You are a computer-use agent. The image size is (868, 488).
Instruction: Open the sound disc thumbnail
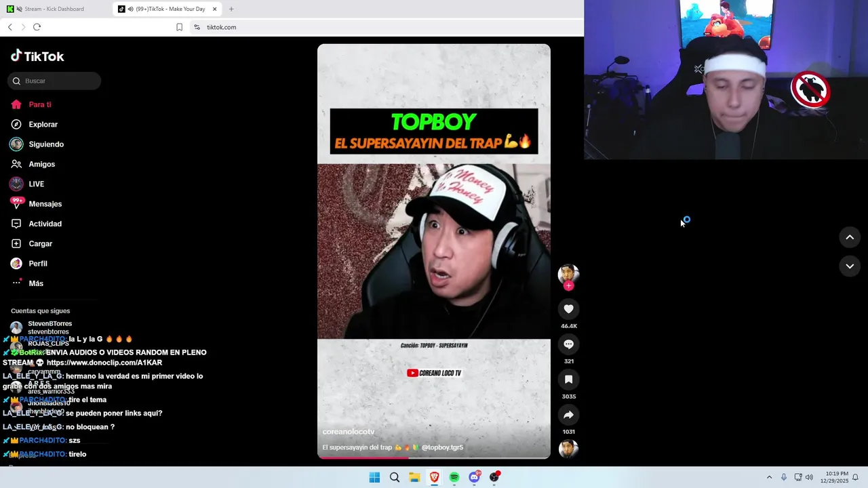click(568, 449)
